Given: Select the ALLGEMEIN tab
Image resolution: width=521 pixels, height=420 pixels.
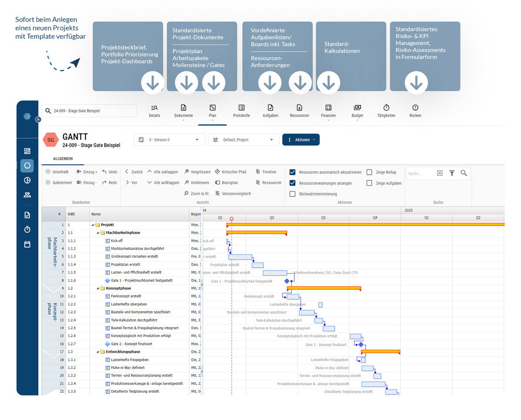Looking at the screenshot, I should coord(63,159).
